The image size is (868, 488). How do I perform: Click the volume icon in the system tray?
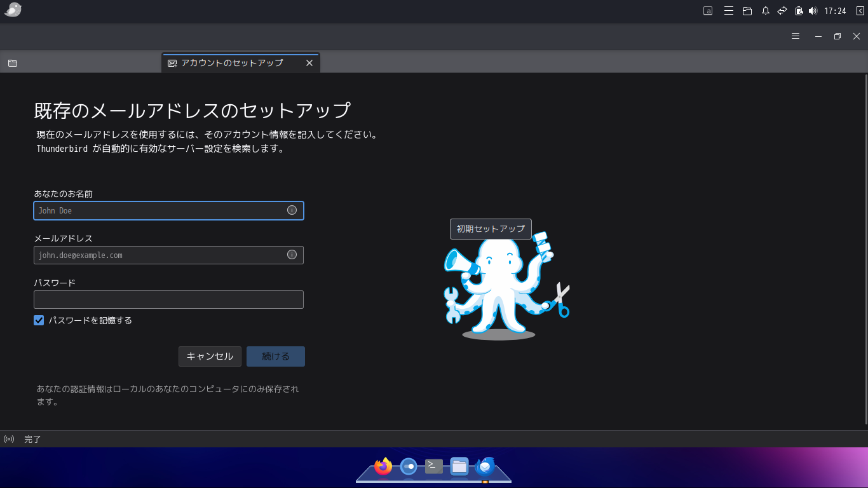point(814,11)
